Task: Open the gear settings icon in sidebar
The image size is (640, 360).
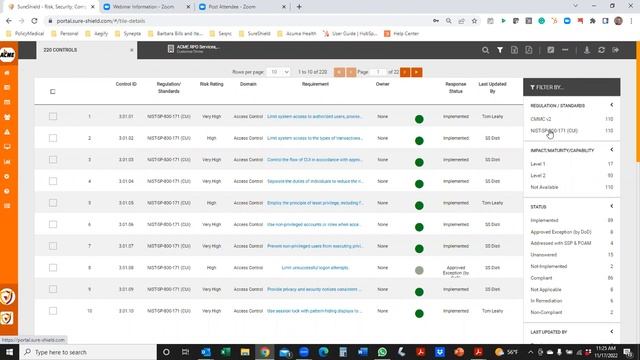Action: click(x=7, y=176)
